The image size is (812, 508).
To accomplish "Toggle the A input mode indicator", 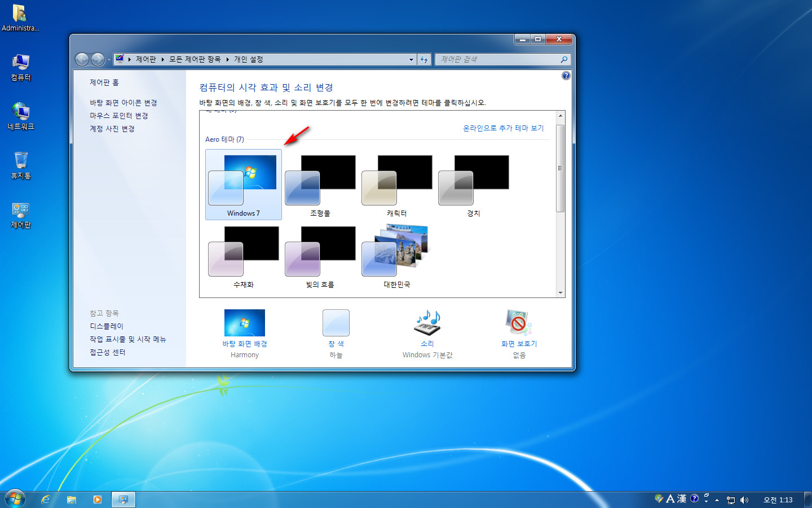I will pyautogui.click(x=670, y=499).
